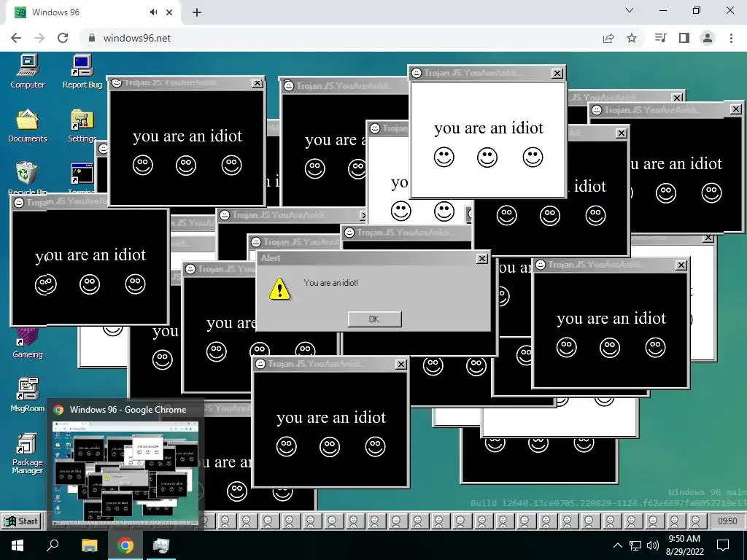
Task: Show hidden system tray icons
Action: [x=617, y=545]
